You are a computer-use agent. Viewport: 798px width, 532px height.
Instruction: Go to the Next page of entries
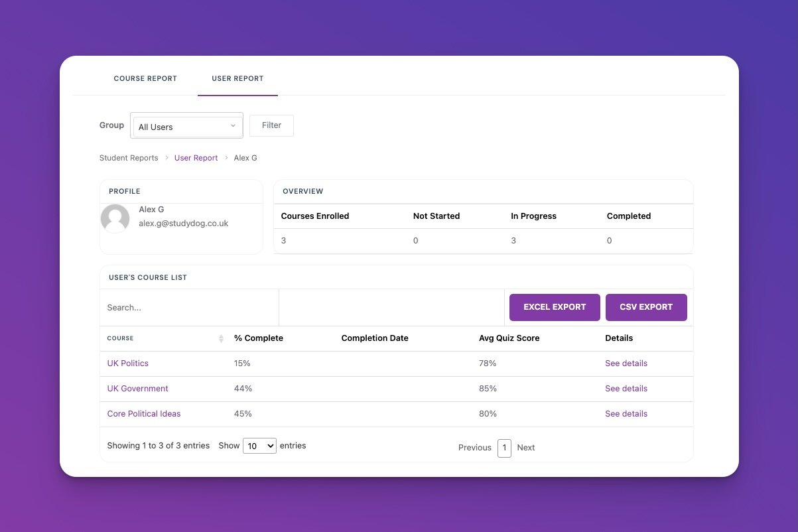tap(525, 448)
